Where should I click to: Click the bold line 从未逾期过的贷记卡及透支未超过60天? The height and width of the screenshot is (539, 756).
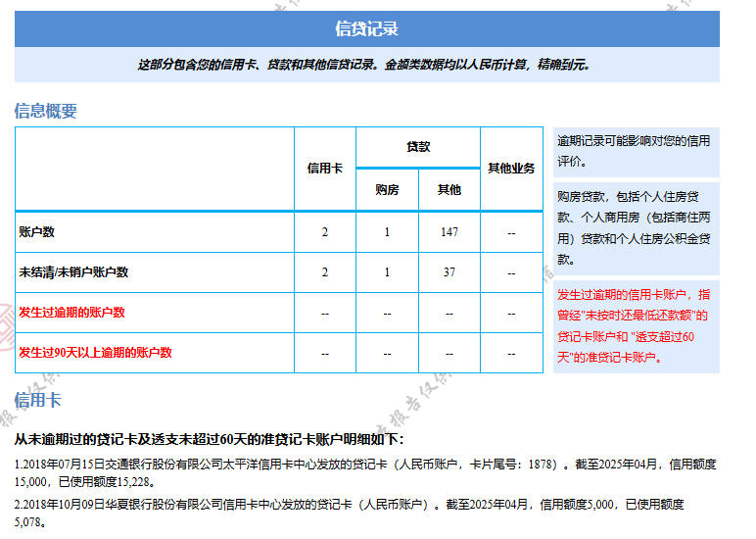point(210,439)
